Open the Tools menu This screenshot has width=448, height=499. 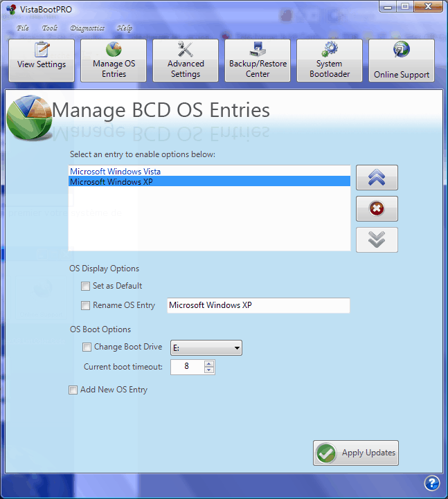(50, 28)
